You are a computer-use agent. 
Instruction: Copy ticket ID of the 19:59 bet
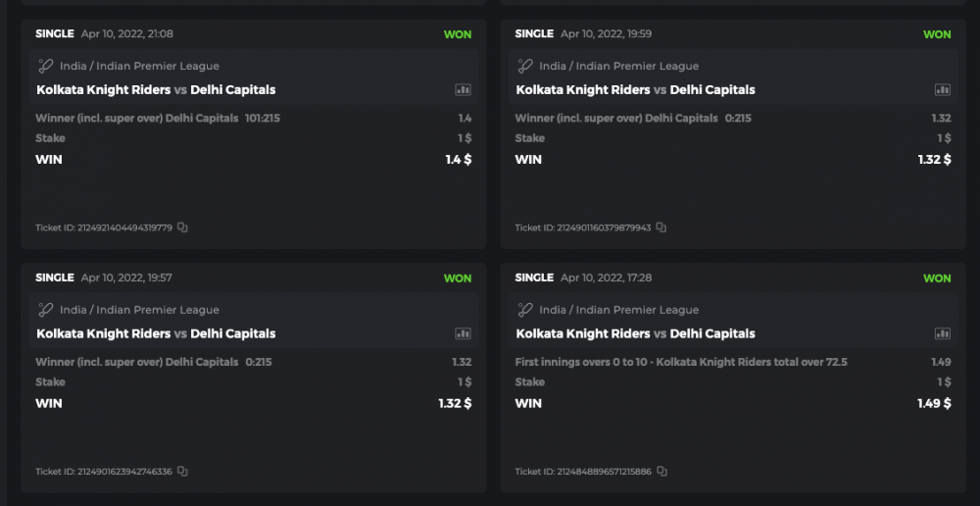point(661,228)
